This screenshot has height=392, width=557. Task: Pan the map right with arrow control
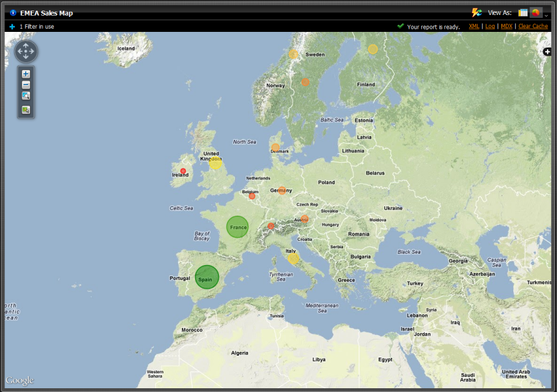32,51
